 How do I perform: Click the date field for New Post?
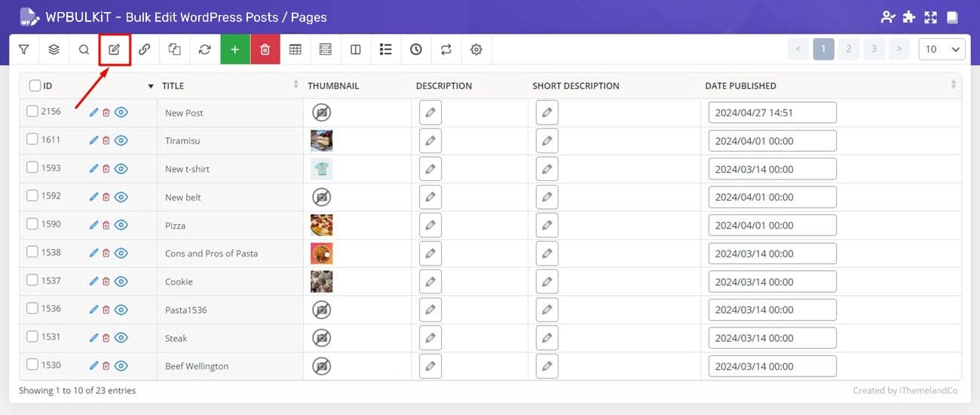point(773,112)
